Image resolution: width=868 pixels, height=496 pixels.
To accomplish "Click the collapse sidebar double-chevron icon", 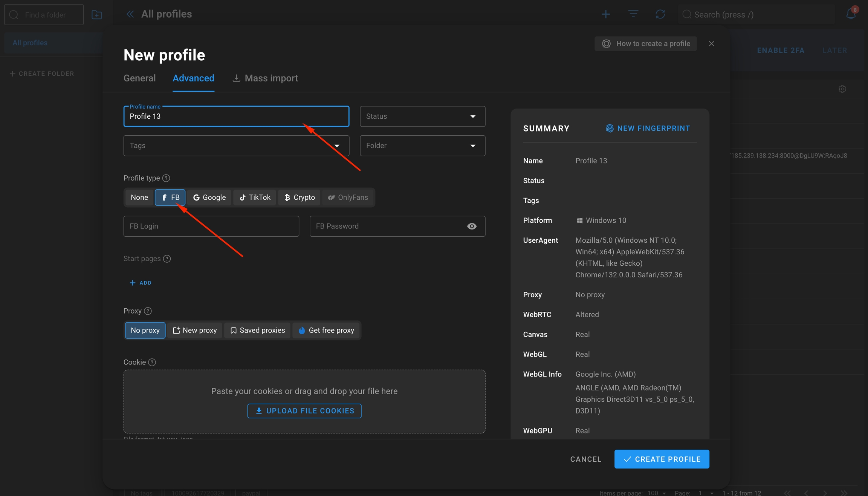I will tap(130, 14).
